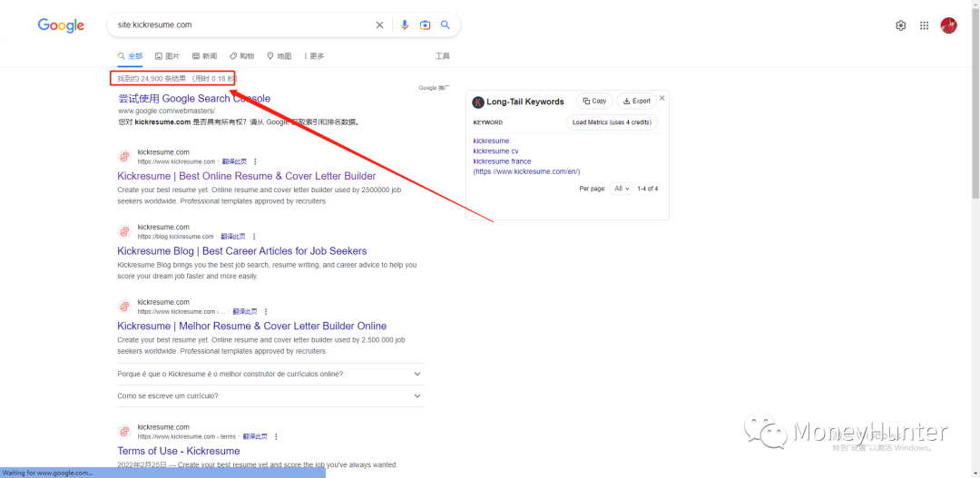Open Kickresume Best Online Resume result

pyautogui.click(x=246, y=176)
